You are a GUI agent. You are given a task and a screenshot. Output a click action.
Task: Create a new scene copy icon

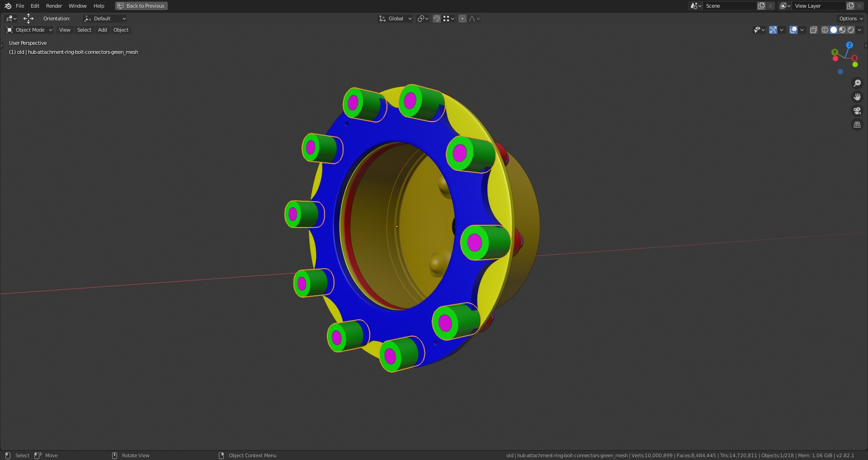pyautogui.click(x=761, y=6)
